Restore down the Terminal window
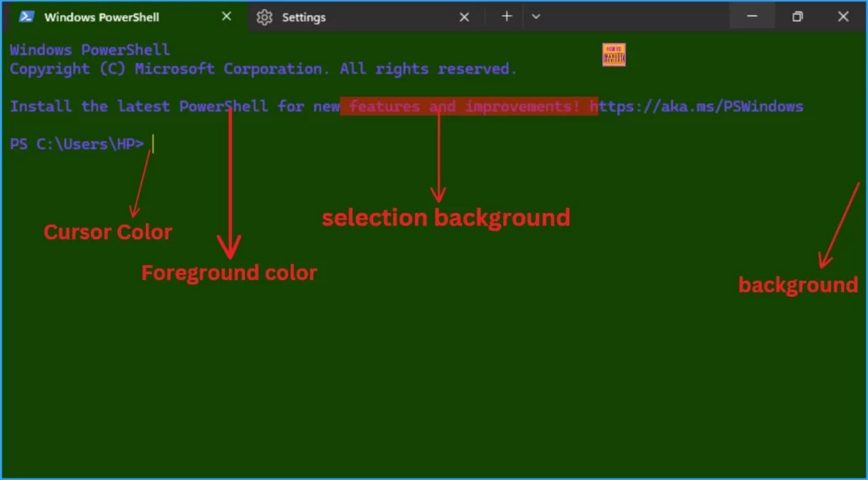 797,17
